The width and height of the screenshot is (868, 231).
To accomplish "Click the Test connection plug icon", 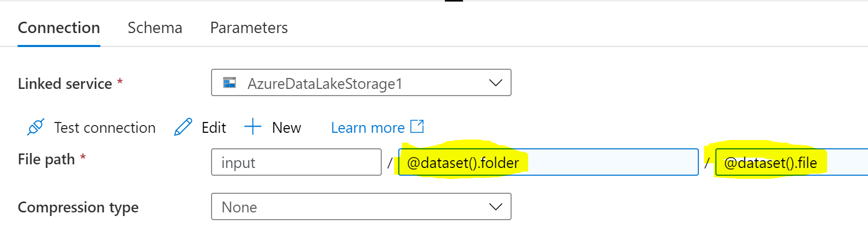I will [36, 127].
